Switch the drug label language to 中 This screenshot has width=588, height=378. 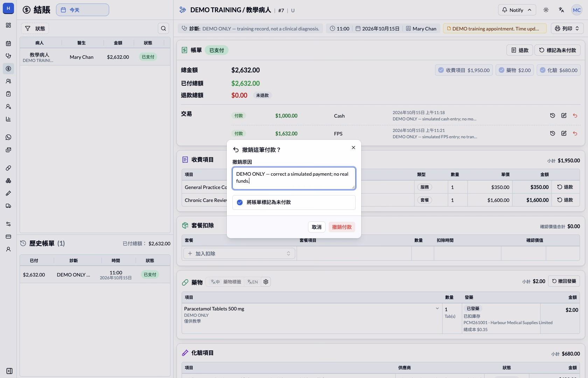215,282
